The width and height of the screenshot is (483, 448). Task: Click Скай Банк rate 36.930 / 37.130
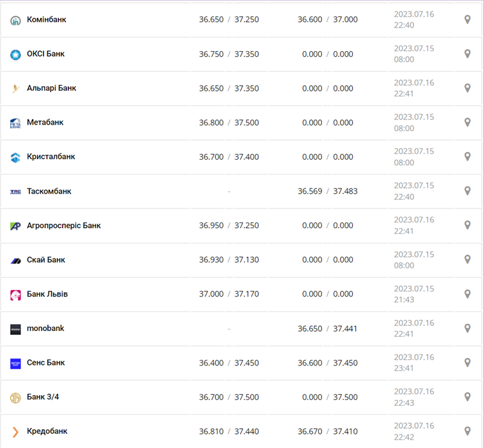coord(229,259)
